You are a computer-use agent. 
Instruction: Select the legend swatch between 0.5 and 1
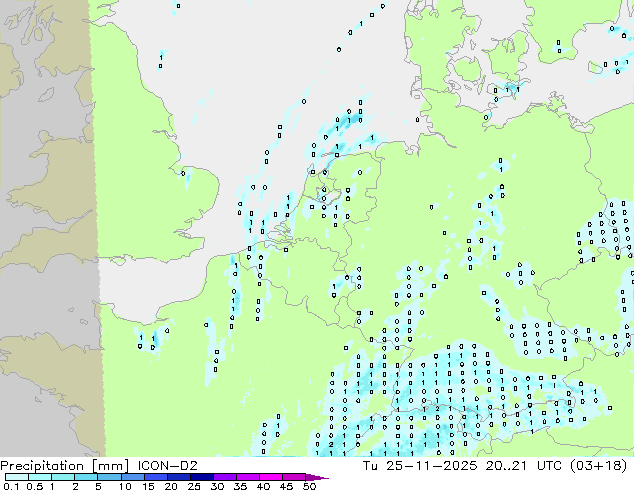(x=40, y=477)
